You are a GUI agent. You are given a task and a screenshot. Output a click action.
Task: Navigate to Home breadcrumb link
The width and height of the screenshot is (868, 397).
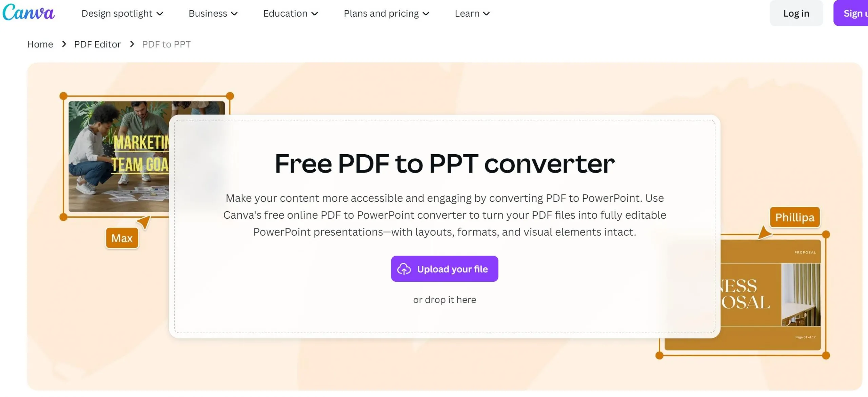tap(40, 44)
